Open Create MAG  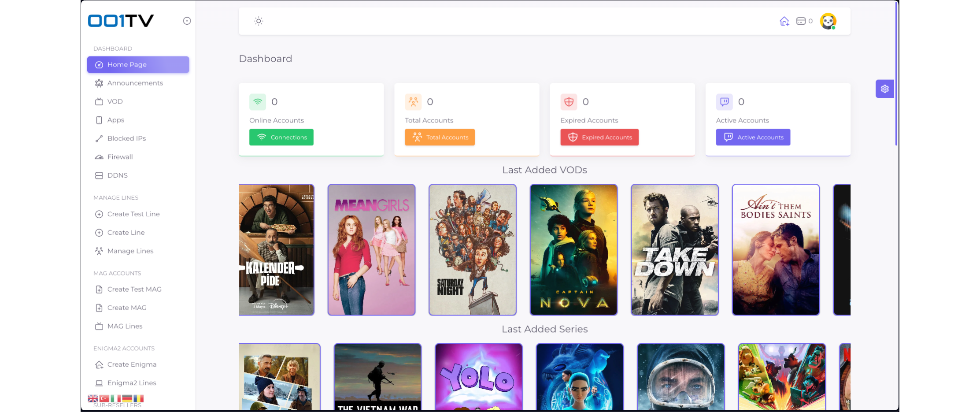(x=138, y=308)
